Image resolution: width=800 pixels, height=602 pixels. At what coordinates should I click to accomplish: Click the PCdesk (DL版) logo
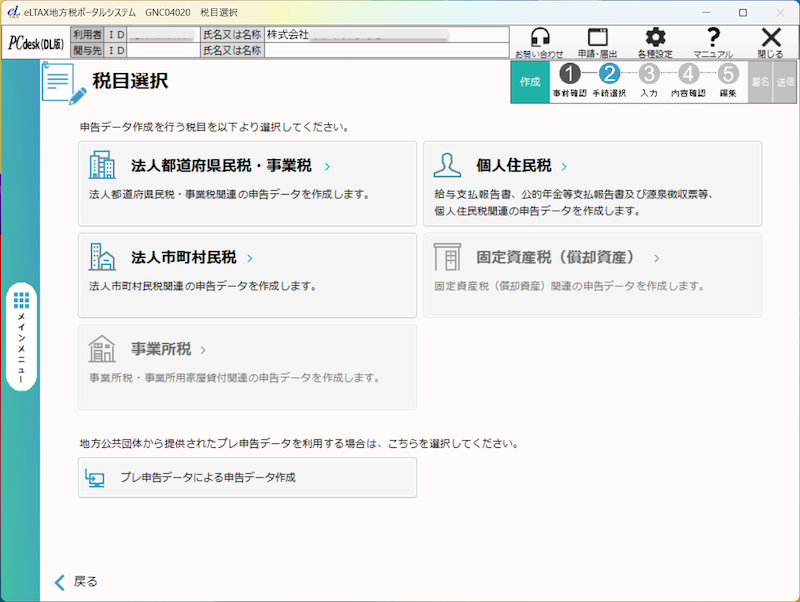coord(36,43)
